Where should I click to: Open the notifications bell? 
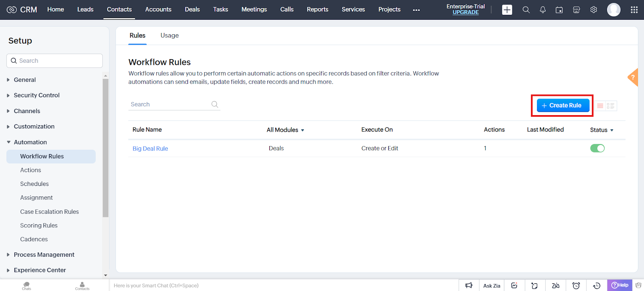click(543, 10)
